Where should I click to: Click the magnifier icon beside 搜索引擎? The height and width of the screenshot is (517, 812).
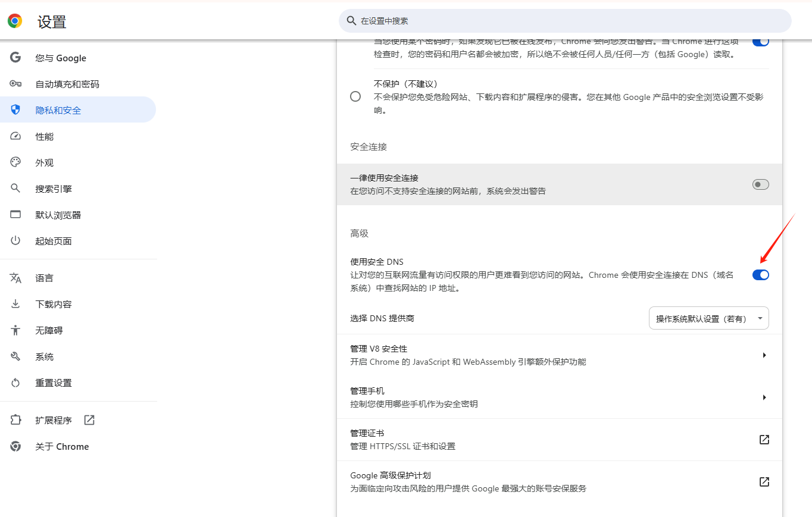coord(15,189)
